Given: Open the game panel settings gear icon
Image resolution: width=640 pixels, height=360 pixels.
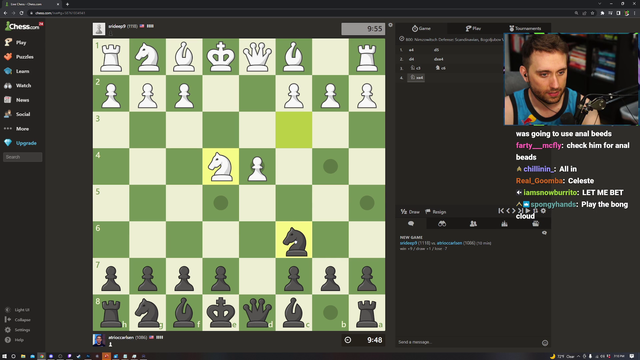Looking at the screenshot, I should (543, 211).
